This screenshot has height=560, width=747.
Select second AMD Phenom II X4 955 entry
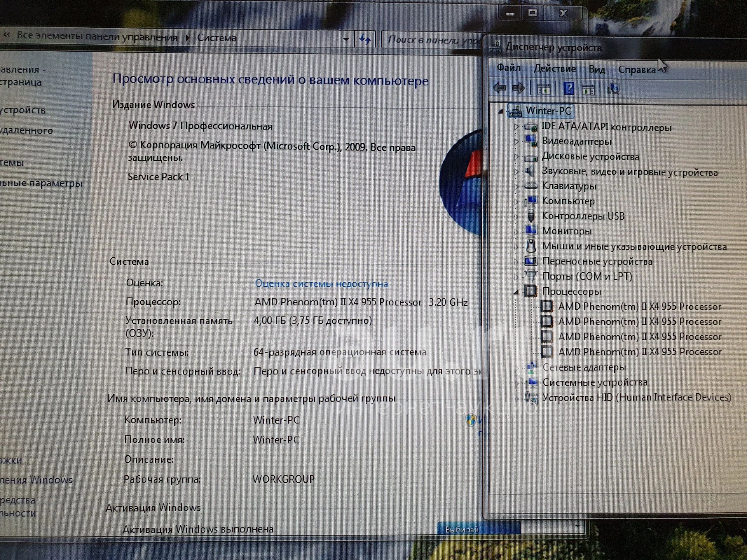coord(640,322)
